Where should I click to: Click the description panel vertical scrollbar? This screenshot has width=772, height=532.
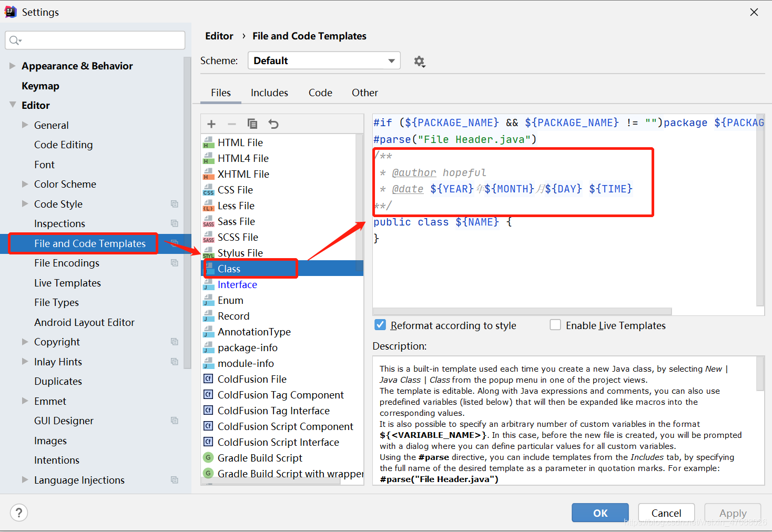760,374
